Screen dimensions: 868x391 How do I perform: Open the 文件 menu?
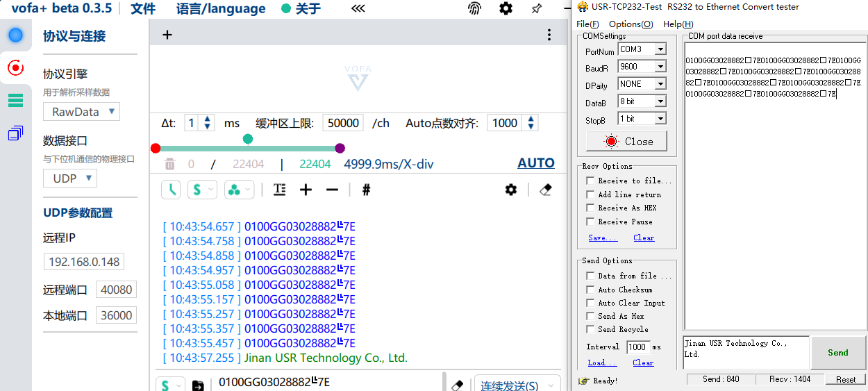(x=143, y=9)
